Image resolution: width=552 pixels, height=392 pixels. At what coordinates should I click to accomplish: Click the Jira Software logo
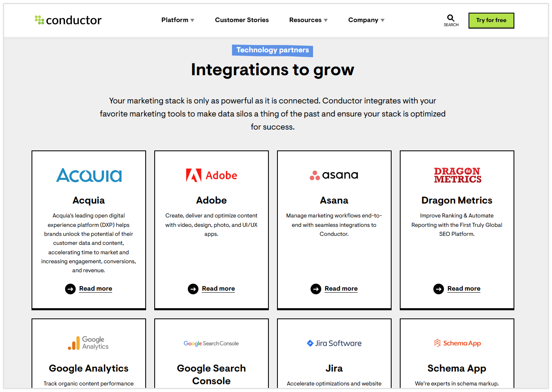click(334, 343)
